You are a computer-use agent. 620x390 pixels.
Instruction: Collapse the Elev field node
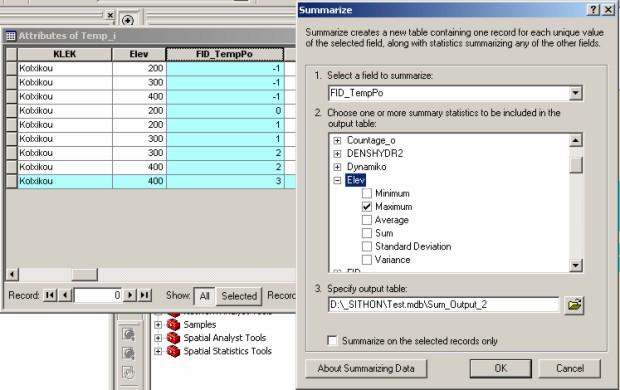tap(337, 180)
